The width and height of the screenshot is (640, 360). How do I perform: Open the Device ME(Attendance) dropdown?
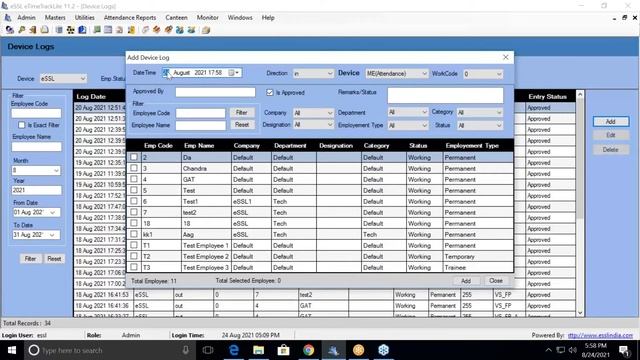396,73
